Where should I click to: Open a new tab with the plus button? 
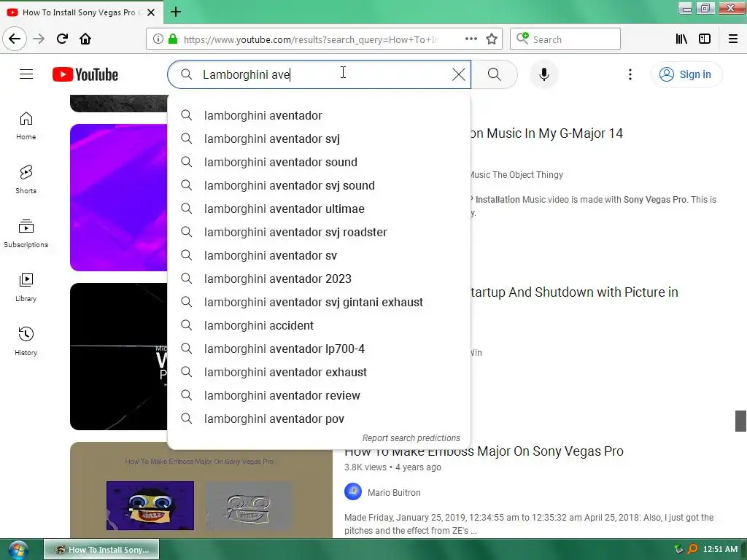coord(176,12)
